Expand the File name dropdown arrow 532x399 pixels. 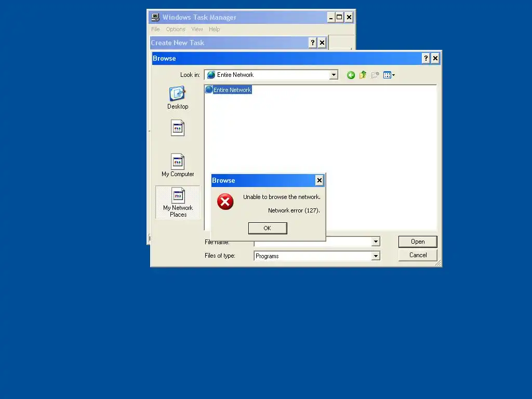[376, 242]
